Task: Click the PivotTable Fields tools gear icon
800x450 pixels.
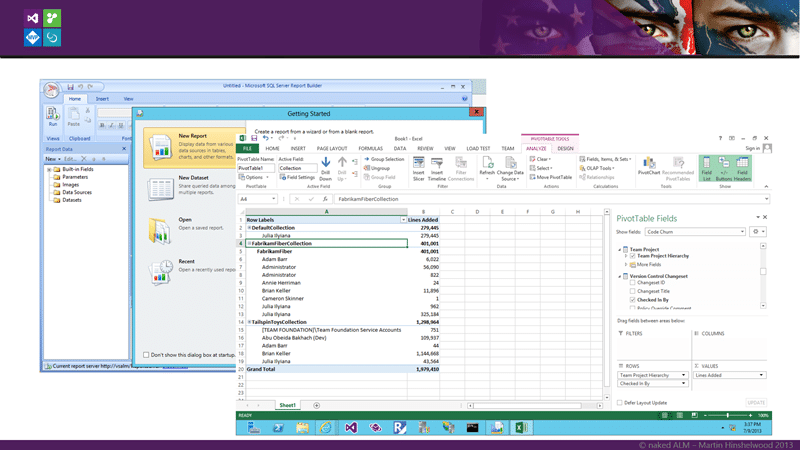Action: pyautogui.click(x=759, y=232)
